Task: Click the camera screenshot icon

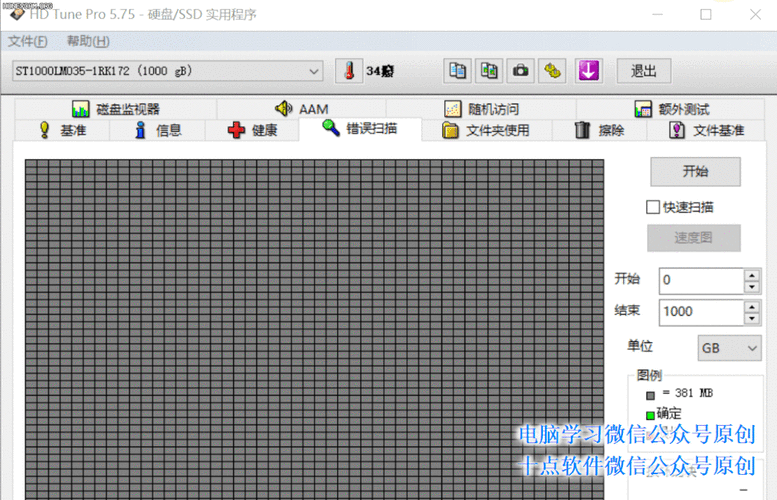Action: pyautogui.click(x=521, y=71)
